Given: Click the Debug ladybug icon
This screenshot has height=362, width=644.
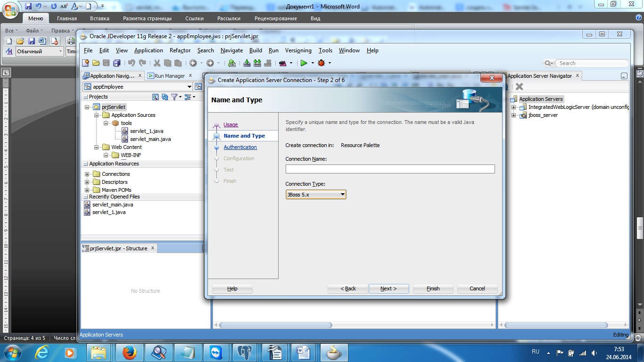Looking at the screenshot, I should pos(322,63).
